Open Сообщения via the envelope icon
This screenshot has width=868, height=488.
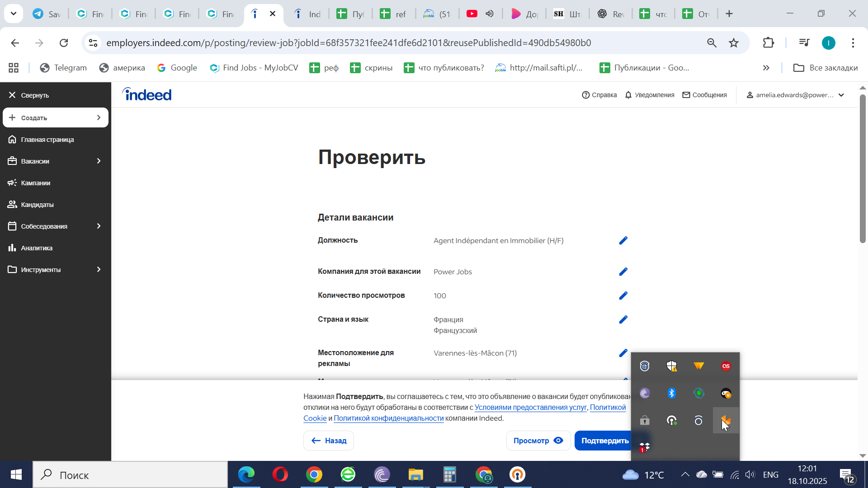click(x=686, y=95)
